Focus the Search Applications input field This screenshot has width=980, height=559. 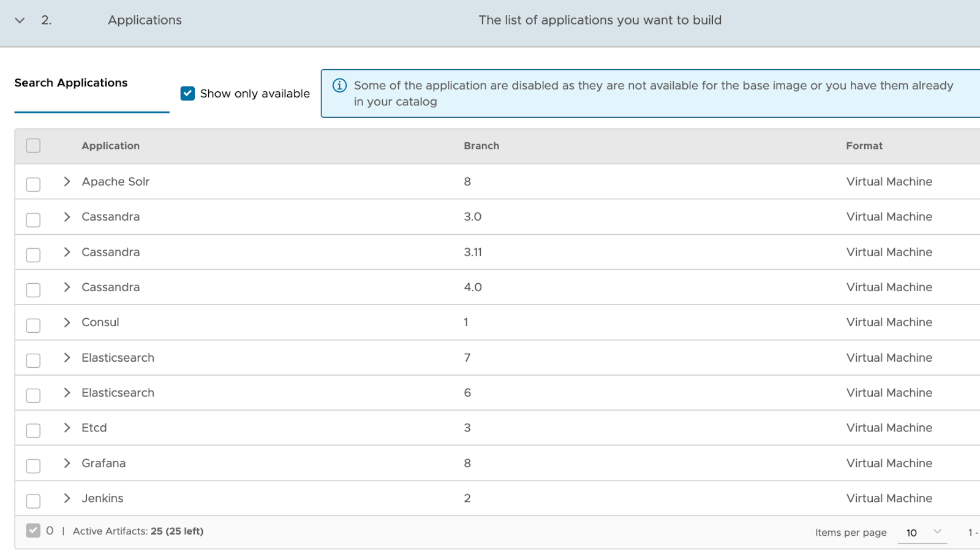tap(92, 101)
